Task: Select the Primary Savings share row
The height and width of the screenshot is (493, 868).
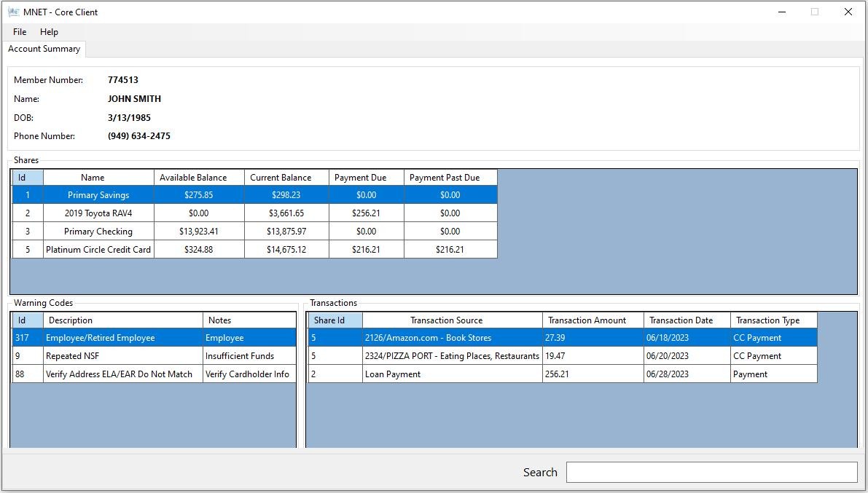Action: 254,194
